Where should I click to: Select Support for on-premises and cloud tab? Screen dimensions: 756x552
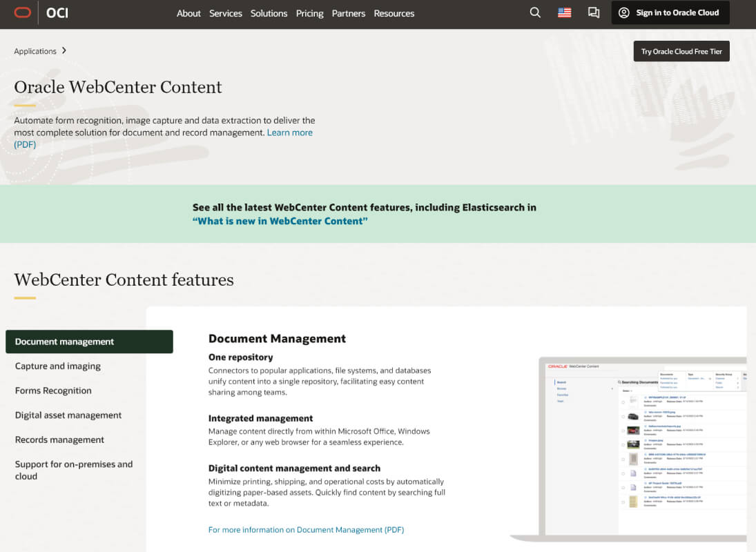[74, 470]
